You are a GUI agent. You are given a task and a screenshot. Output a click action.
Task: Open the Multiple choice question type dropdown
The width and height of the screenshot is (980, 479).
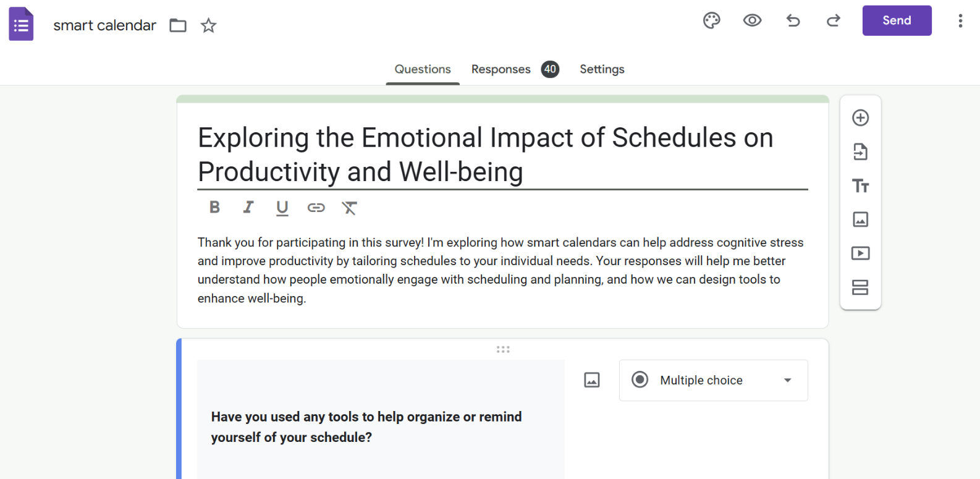pos(713,380)
